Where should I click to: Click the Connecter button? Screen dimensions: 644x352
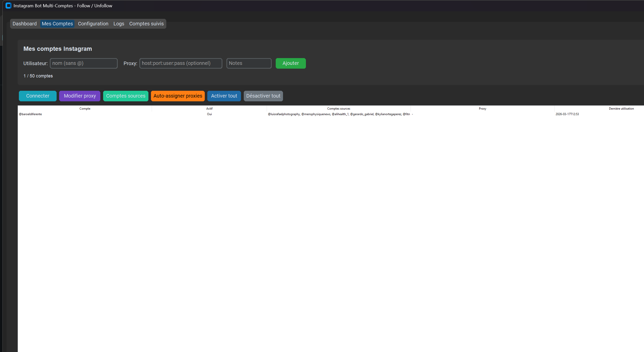38,96
